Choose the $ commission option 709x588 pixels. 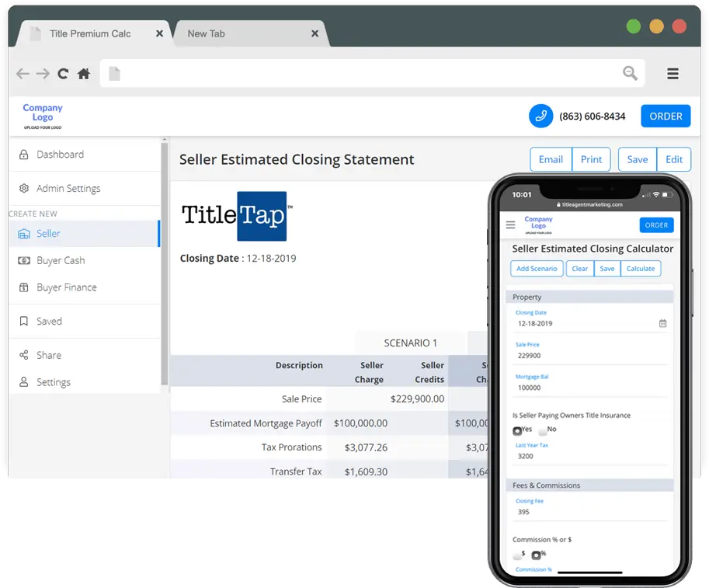(x=517, y=555)
